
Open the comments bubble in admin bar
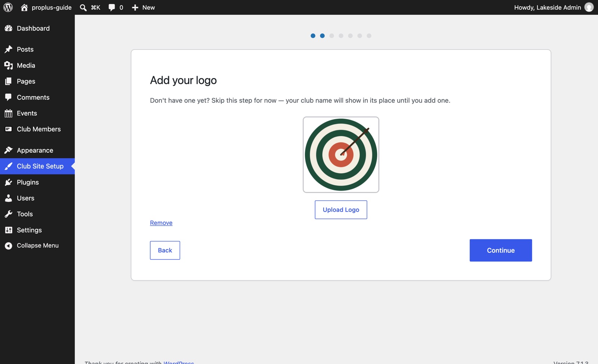tap(112, 7)
